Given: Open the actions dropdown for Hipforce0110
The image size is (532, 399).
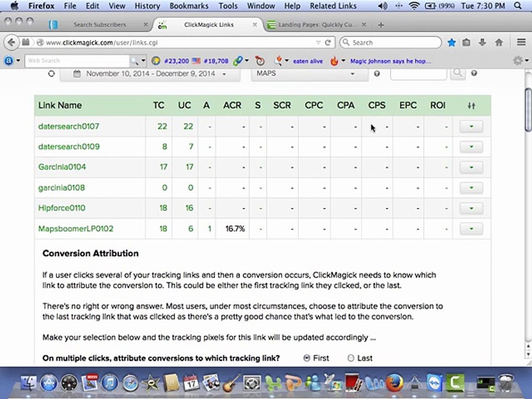Looking at the screenshot, I should [471, 208].
